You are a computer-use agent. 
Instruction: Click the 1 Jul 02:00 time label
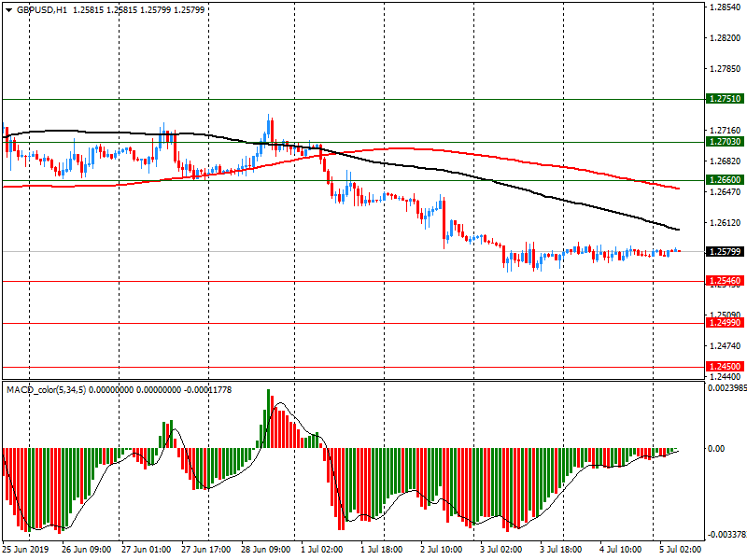pos(321,549)
